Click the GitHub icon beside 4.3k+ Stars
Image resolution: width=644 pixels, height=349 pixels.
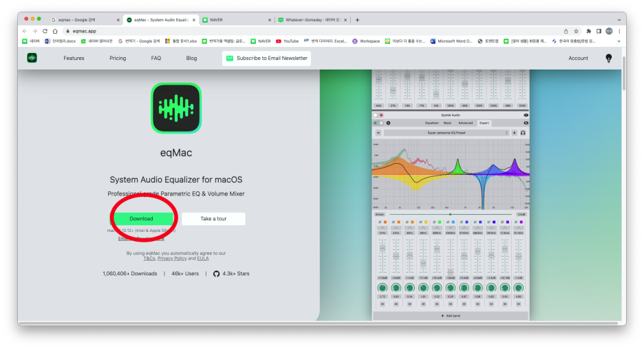coord(217,274)
